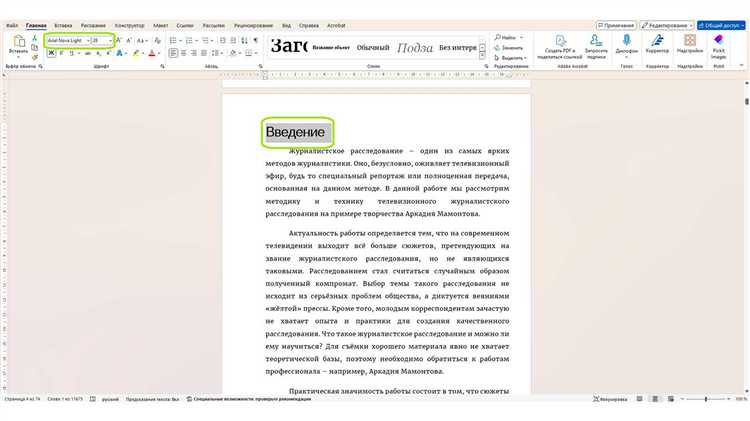Click the Copy icon

[x=34, y=47]
